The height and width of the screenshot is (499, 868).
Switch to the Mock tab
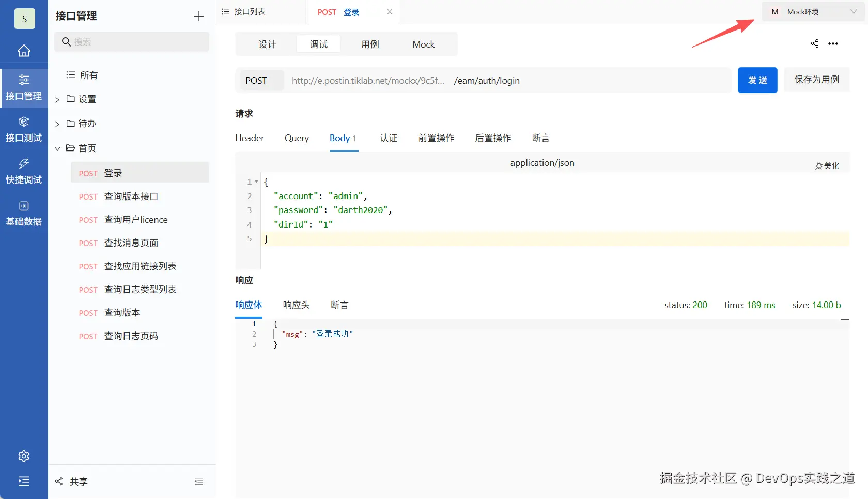tap(423, 44)
